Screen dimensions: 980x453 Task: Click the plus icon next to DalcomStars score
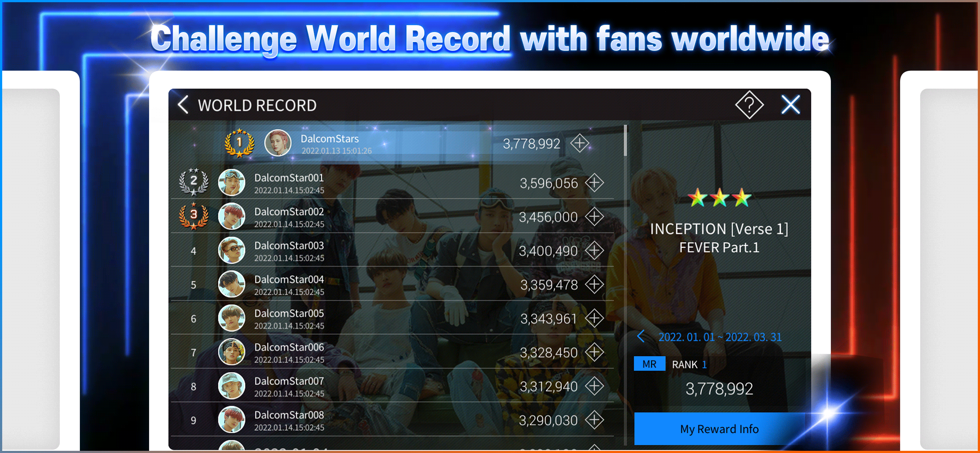(579, 143)
